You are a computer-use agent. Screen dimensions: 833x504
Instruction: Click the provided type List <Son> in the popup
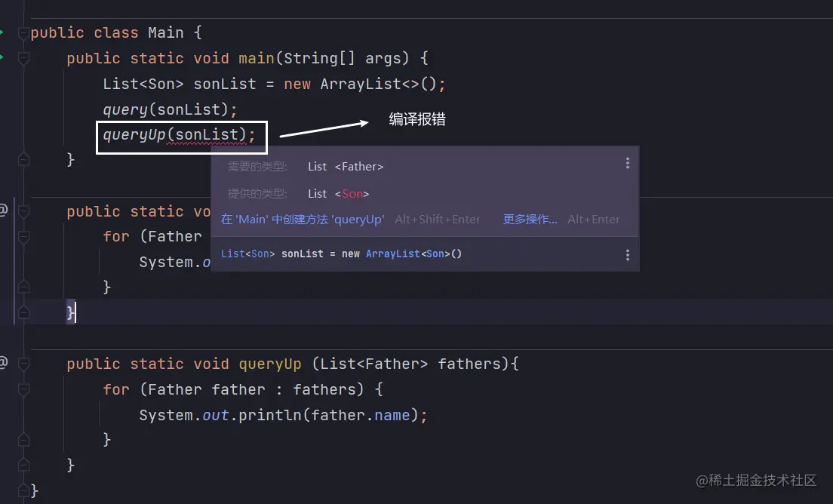[338, 194]
